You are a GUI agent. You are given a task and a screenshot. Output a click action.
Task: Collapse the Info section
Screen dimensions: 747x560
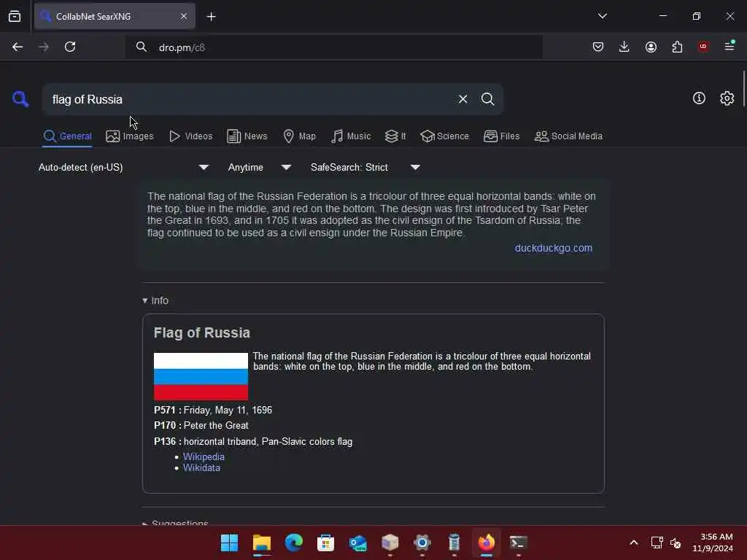pyautogui.click(x=155, y=300)
